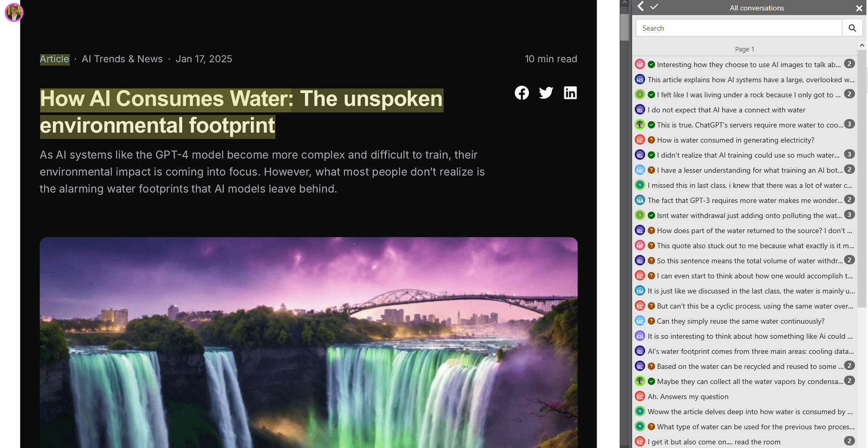Expand replies on 'This is true. ChatGPT's servers' comment
Screen dimensions: 868x448
849,124
